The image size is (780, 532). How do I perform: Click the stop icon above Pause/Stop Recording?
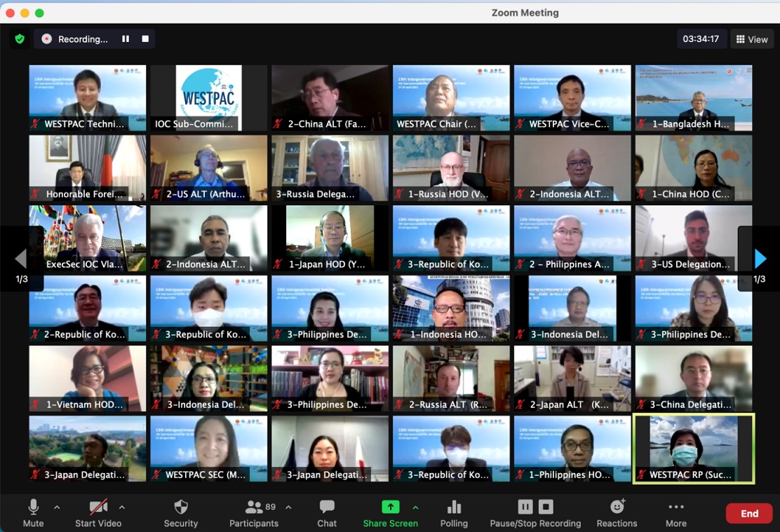[x=546, y=507]
